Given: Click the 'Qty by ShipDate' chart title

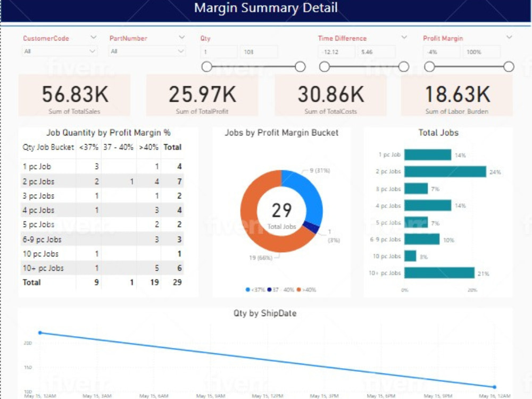Looking at the screenshot, I should tap(265, 313).
